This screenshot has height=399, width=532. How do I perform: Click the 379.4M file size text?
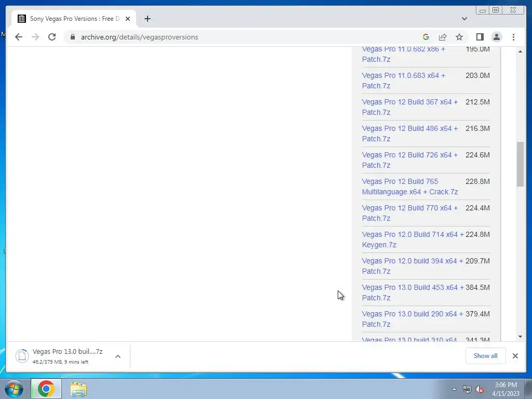[x=478, y=314]
